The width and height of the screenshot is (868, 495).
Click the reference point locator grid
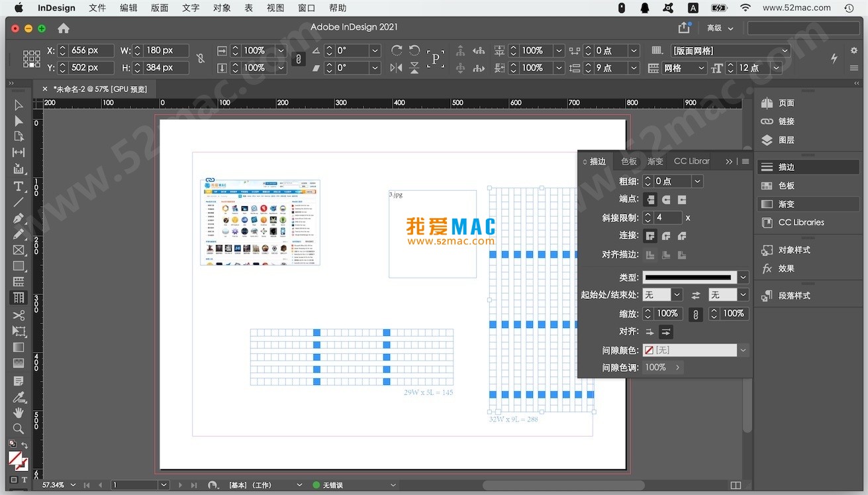point(32,59)
